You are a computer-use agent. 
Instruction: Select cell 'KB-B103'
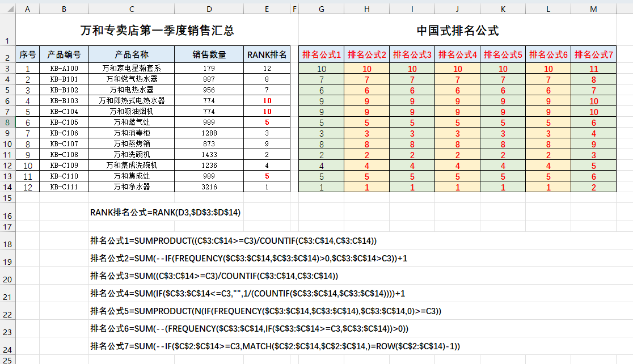click(x=64, y=100)
